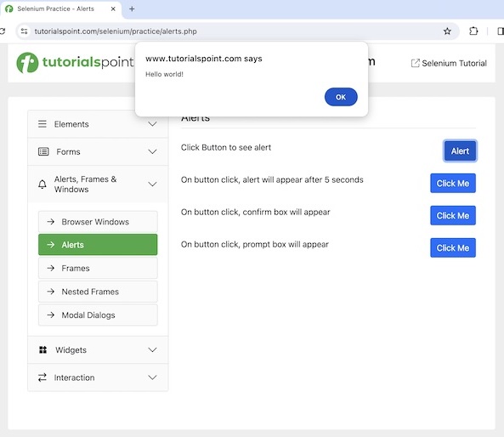Click arrow icon next to Modal Dialogs
This screenshot has width=504, height=437.
[50, 315]
